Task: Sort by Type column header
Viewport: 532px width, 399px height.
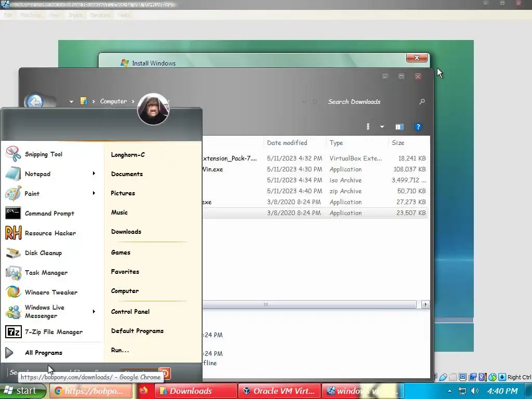Action: coord(357,143)
